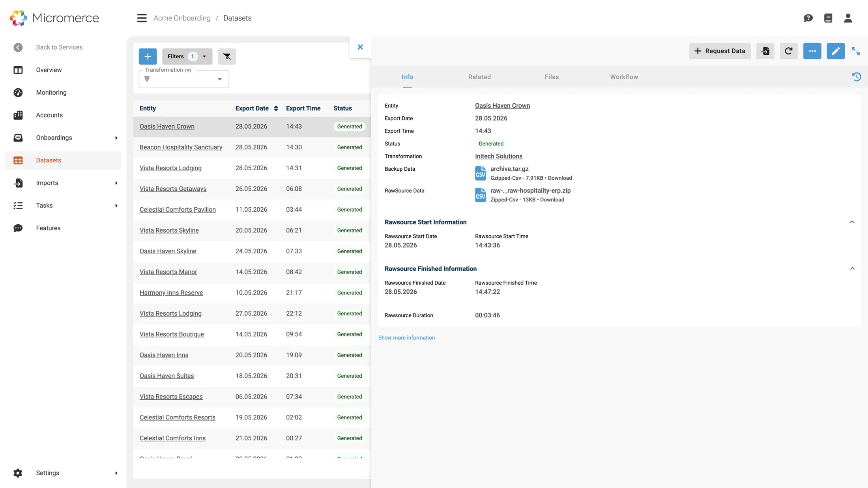Expand the Onboardings submenu arrow

(116, 138)
